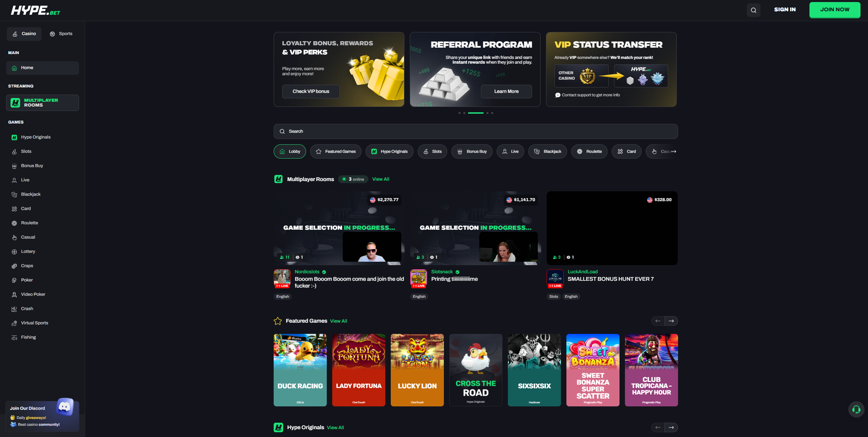Open the header search magnifier icon

[x=753, y=10]
